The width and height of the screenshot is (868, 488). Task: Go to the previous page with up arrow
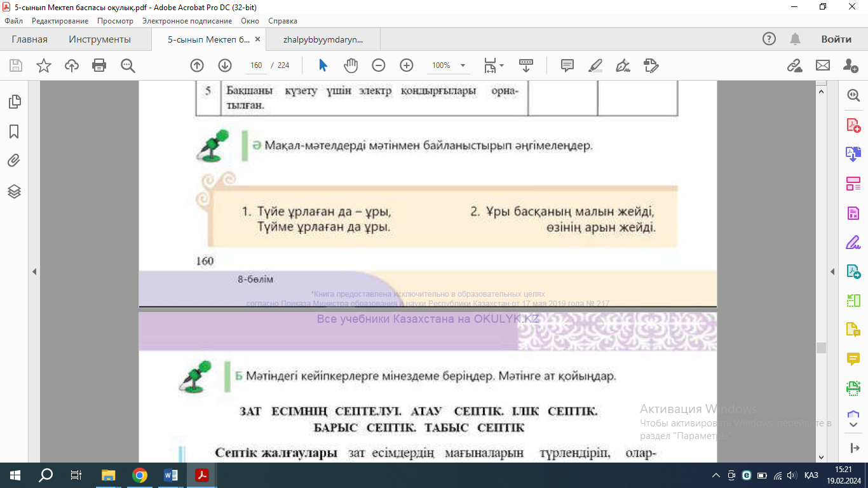pyautogui.click(x=197, y=65)
